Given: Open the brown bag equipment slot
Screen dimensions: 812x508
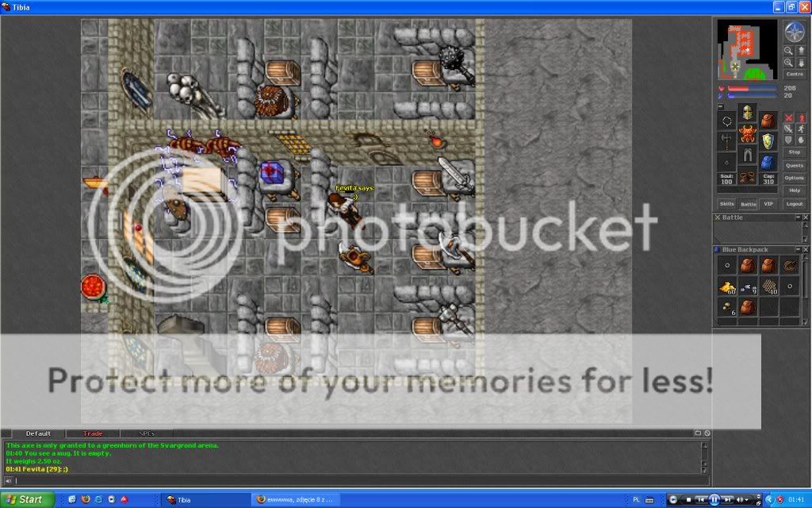Looking at the screenshot, I should [x=768, y=121].
